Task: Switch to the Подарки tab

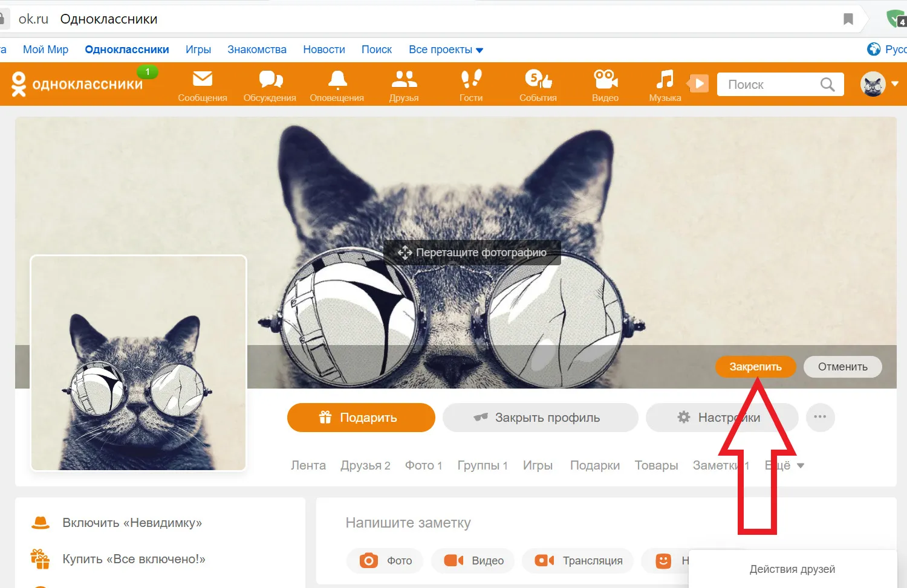Action: tap(595, 465)
